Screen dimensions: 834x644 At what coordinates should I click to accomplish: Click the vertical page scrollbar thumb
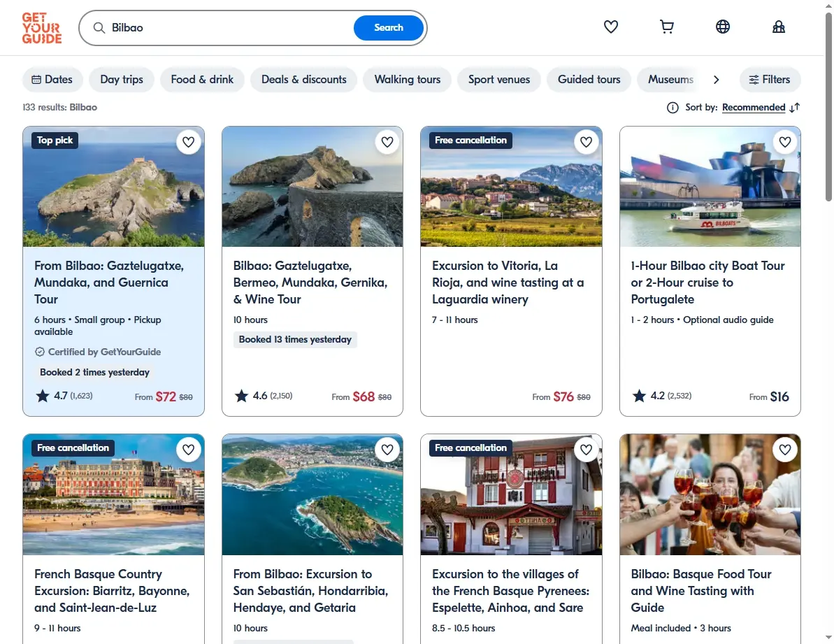click(828, 106)
